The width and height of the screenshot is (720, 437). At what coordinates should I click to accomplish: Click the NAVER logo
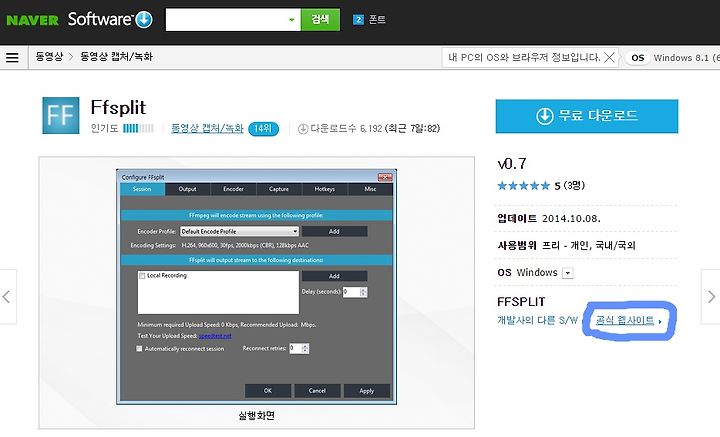32,20
